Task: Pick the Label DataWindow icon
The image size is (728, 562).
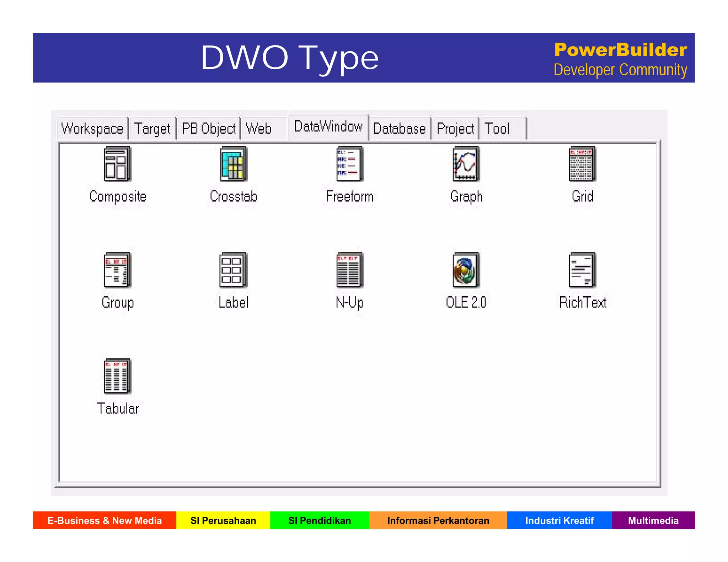Action: (234, 270)
